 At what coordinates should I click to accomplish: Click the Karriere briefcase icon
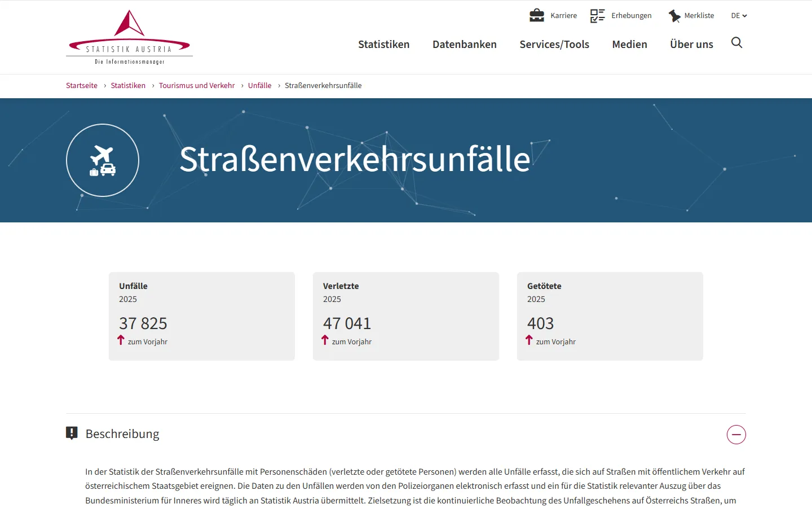tap(537, 15)
